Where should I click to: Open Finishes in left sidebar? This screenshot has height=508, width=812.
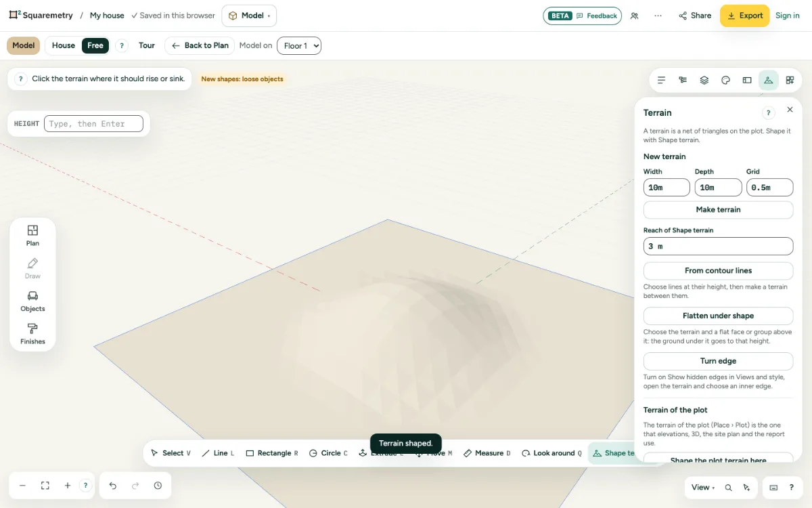(x=32, y=333)
